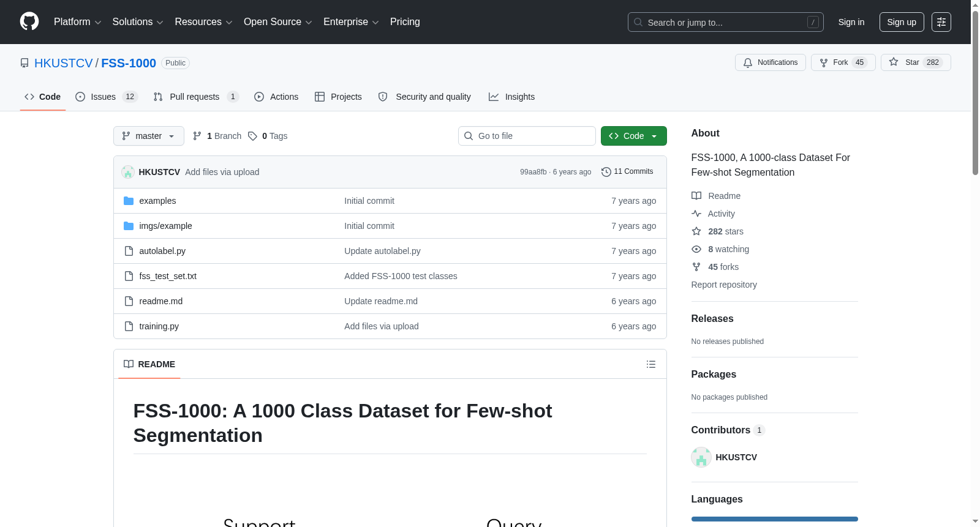Click the imgs/example folder icon

click(x=129, y=226)
